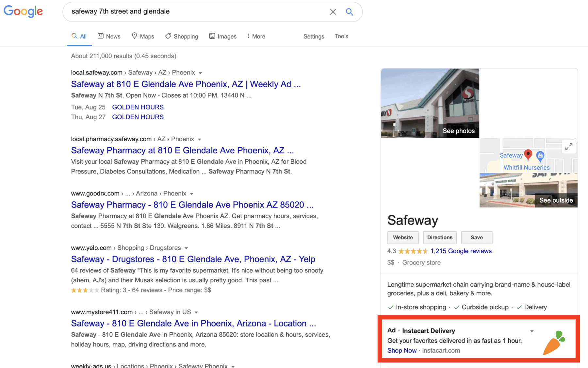Click the star rating in the Safeway panel
Image resolution: width=588 pixels, height=368 pixels.
[x=413, y=251]
